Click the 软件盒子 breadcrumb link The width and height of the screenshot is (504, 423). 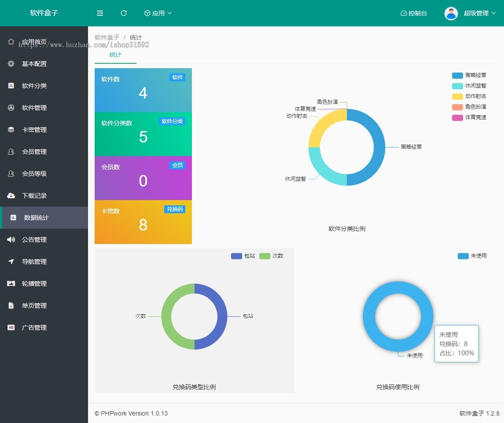107,37
